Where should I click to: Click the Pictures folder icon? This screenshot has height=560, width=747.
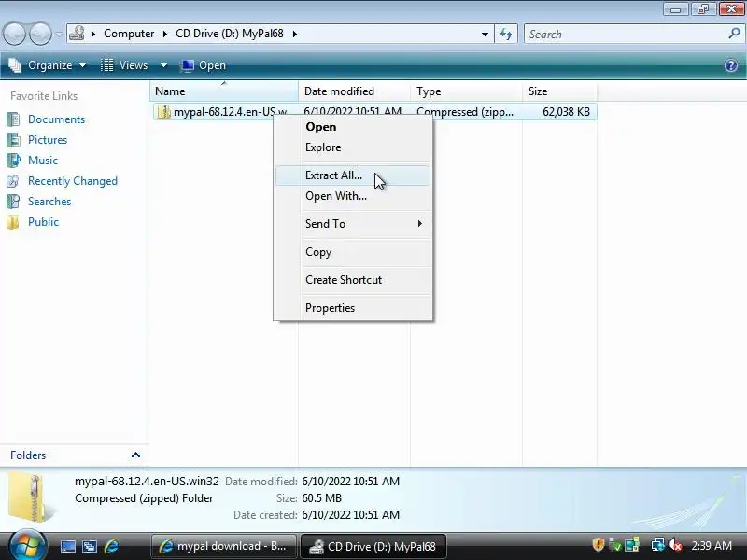pos(13,139)
